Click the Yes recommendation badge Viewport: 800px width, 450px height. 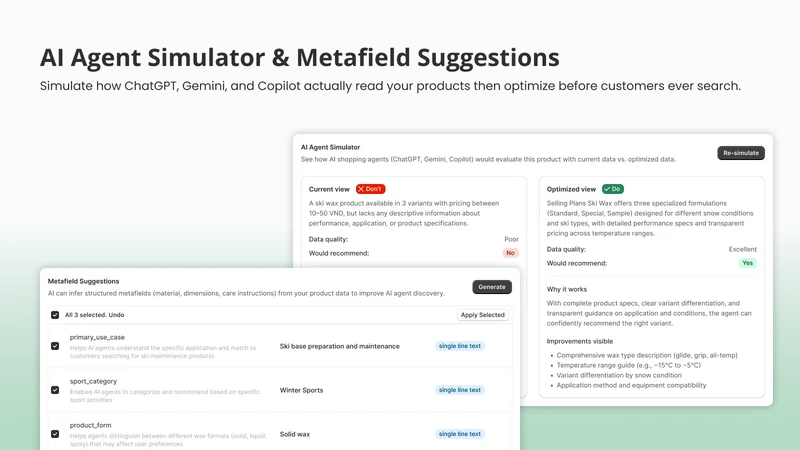747,263
